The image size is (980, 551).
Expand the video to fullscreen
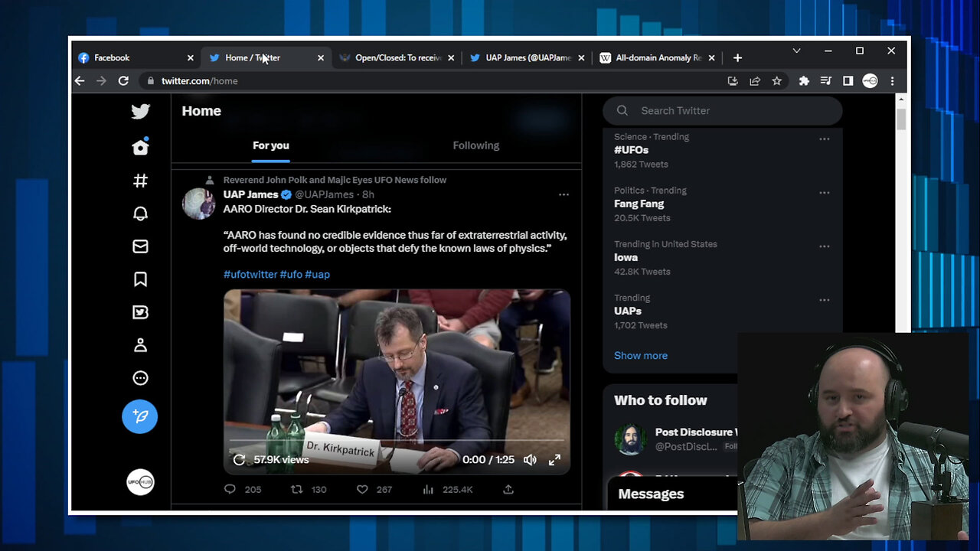tap(554, 460)
